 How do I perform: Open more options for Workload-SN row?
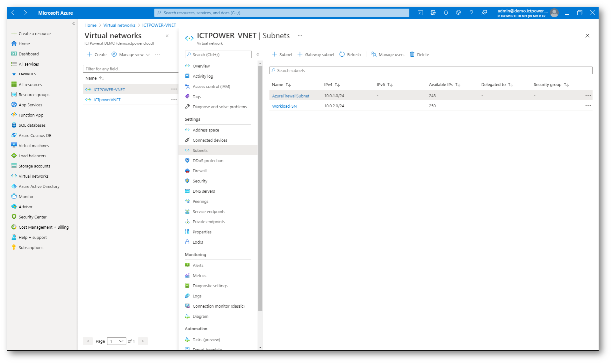[x=588, y=106]
